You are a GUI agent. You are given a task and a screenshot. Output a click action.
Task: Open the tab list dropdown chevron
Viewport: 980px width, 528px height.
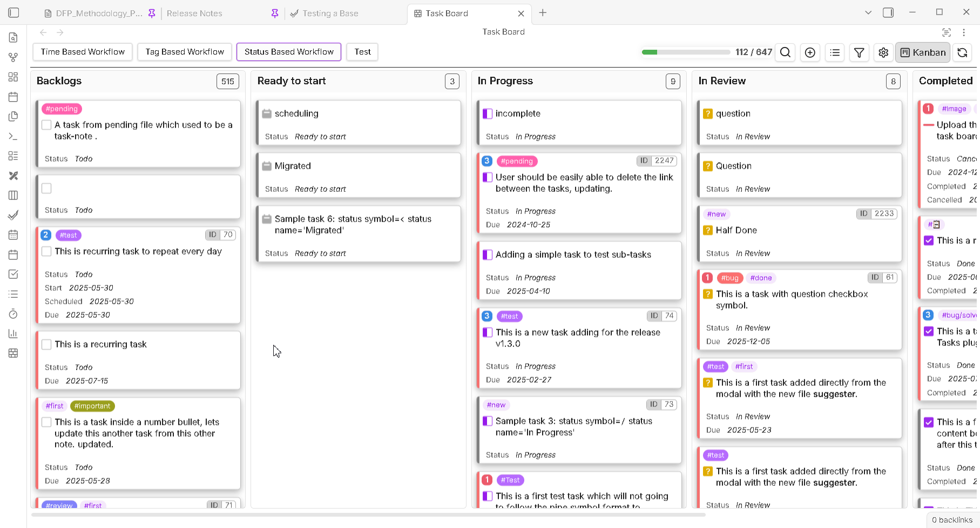pos(868,12)
